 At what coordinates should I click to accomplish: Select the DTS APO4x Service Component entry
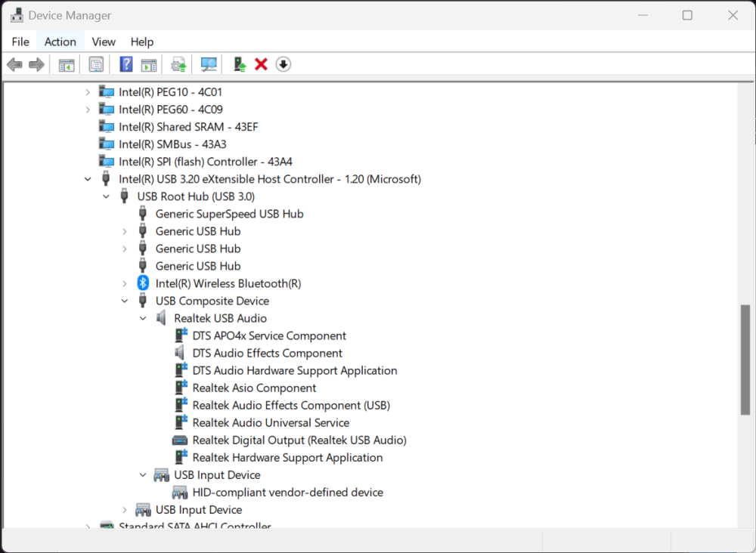[269, 335]
